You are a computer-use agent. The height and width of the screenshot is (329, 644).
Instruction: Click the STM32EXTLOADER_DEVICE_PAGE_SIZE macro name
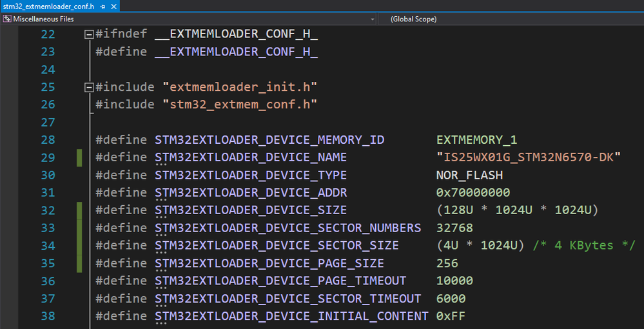pyautogui.click(x=269, y=263)
